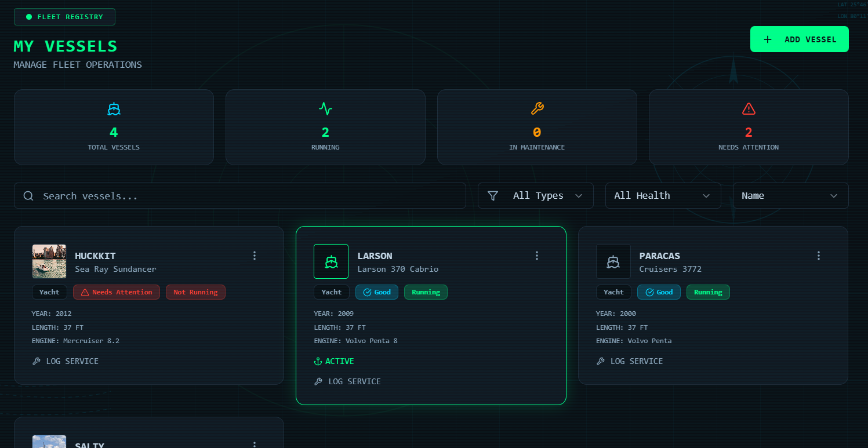The height and width of the screenshot is (448, 868).
Task: Click Huckkit's Needs Attention badge
Action: (x=117, y=292)
